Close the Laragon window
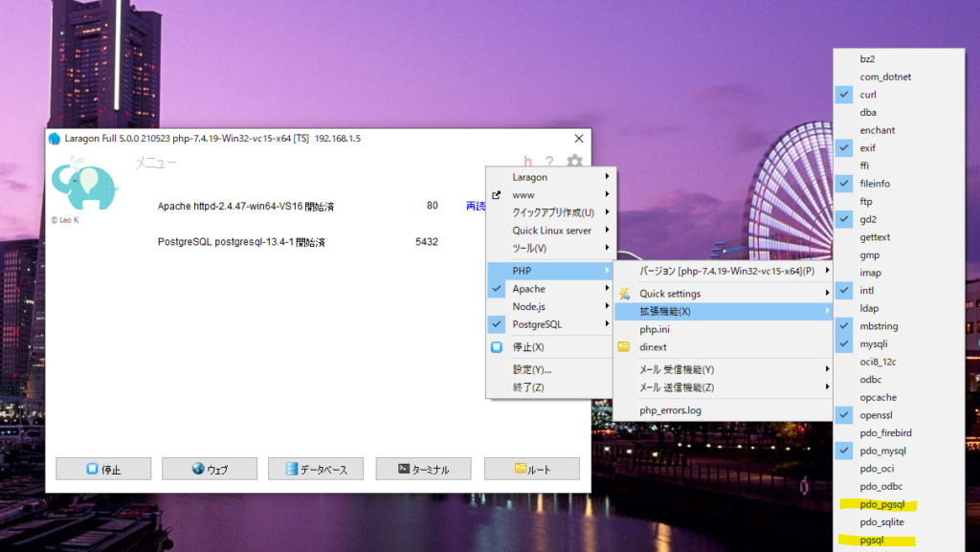 (579, 139)
